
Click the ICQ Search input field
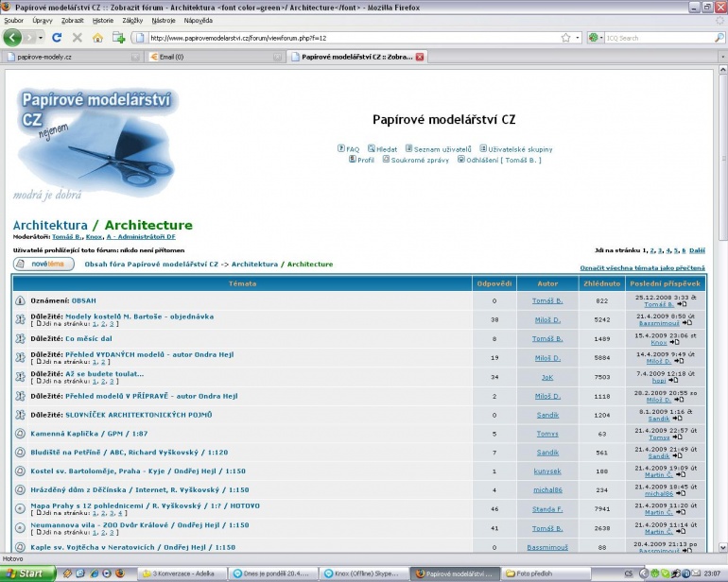pyautogui.click(x=659, y=38)
